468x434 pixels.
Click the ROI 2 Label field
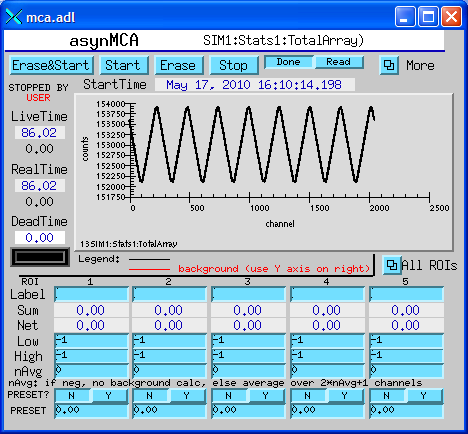170,294
